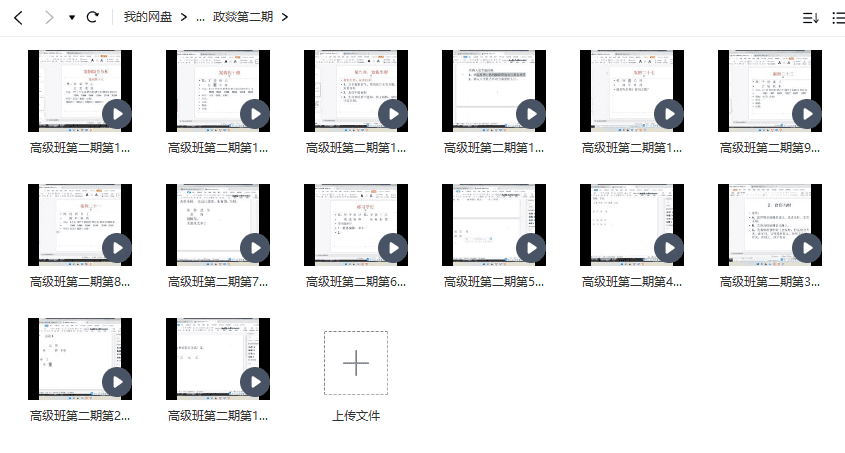Hit the play icon on 高级班第二期第5
The width and height of the screenshot is (845, 453).
click(531, 247)
